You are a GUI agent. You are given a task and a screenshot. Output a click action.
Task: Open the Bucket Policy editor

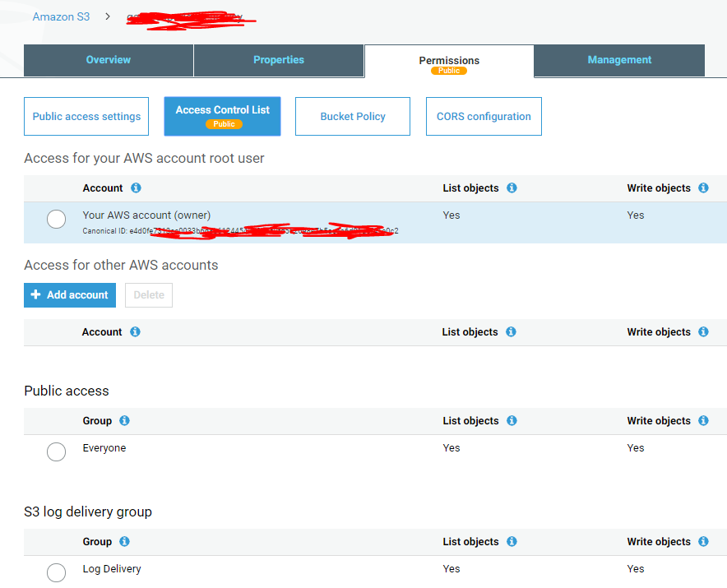(x=353, y=117)
